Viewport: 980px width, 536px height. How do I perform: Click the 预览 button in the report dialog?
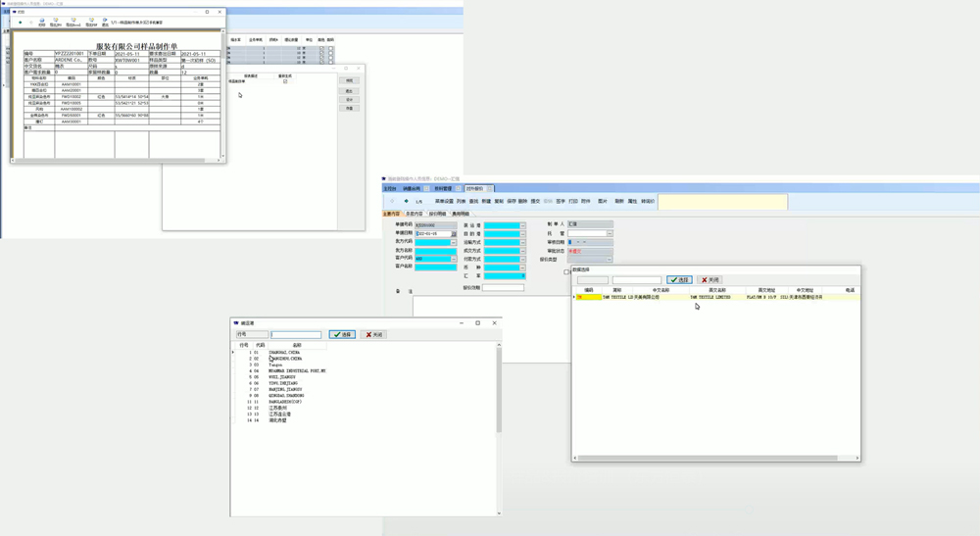350,80
